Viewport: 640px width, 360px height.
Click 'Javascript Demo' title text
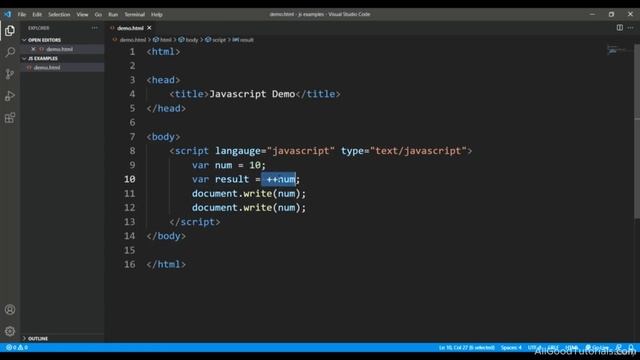pos(252,94)
